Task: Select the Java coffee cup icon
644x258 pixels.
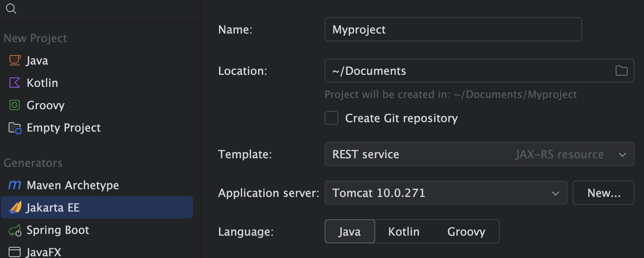Action: coord(15,60)
